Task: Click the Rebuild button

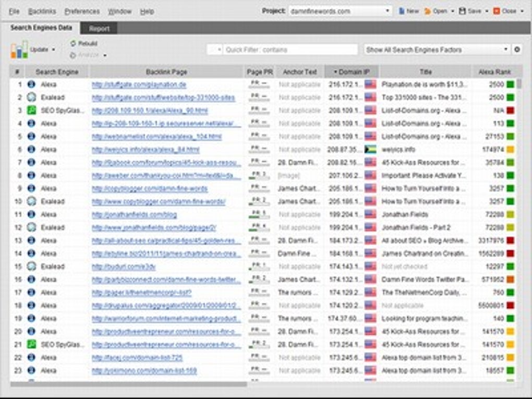Action: tap(84, 43)
